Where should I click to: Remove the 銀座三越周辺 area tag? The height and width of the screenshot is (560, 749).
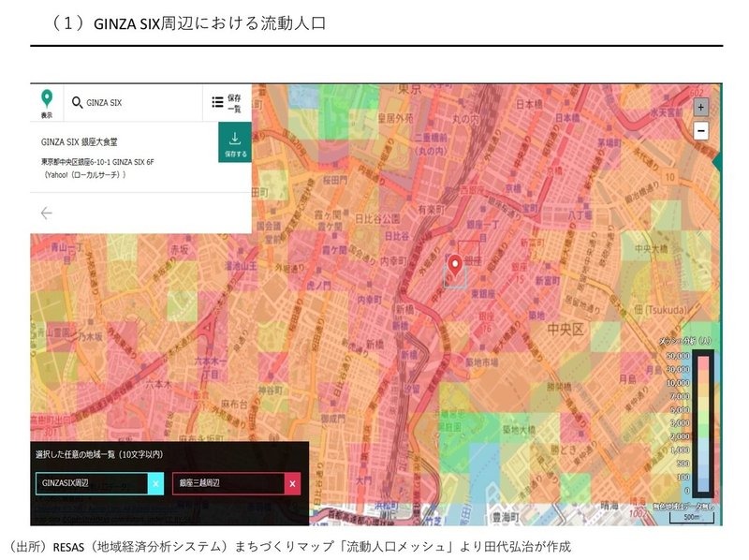pos(292,483)
